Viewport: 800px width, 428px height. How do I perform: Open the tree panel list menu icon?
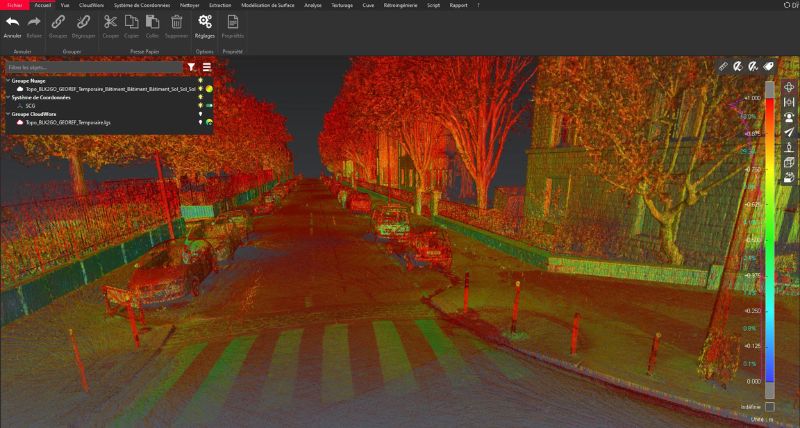[207, 67]
